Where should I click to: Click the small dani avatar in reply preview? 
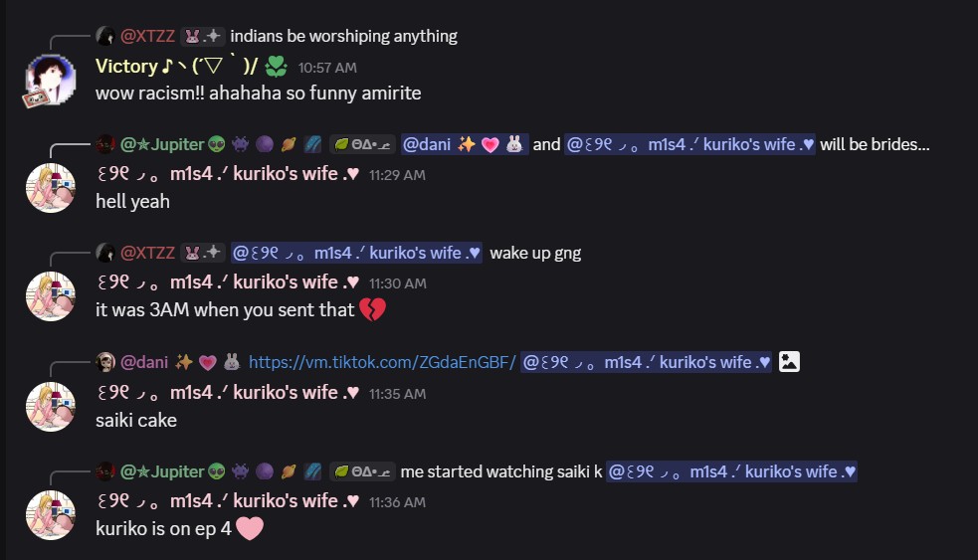pos(105,362)
